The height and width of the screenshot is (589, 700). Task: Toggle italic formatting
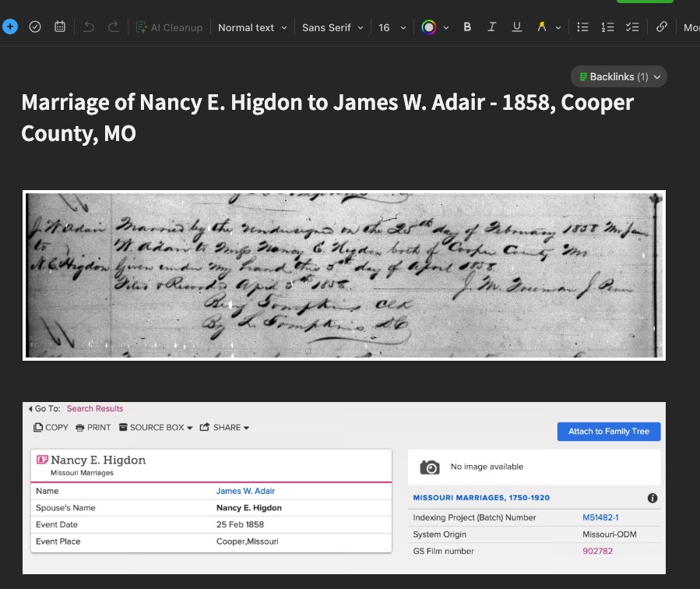[491, 27]
